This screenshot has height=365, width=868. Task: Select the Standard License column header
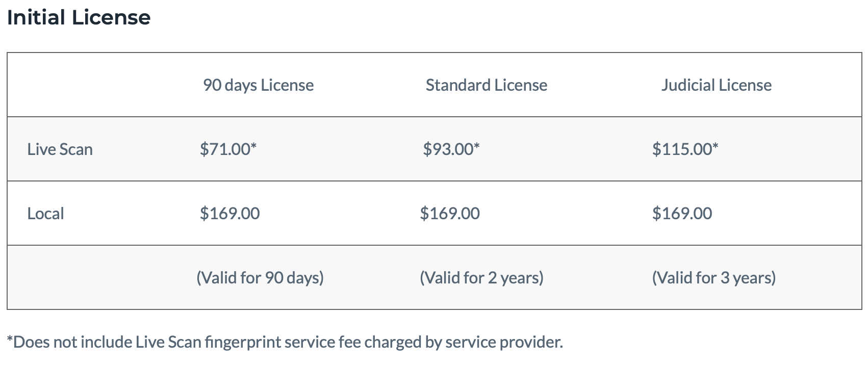pyautogui.click(x=486, y=85)
